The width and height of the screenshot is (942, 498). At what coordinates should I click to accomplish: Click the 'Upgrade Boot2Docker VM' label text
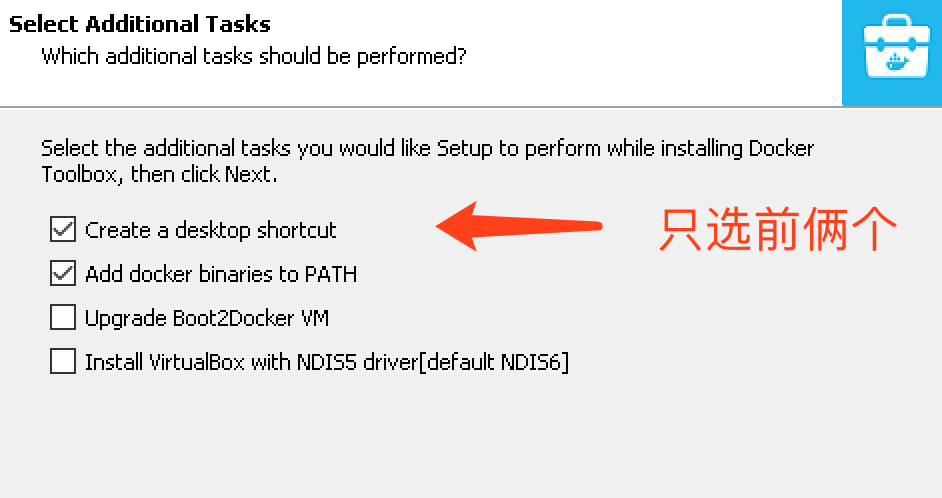click(x=207, y=318)
